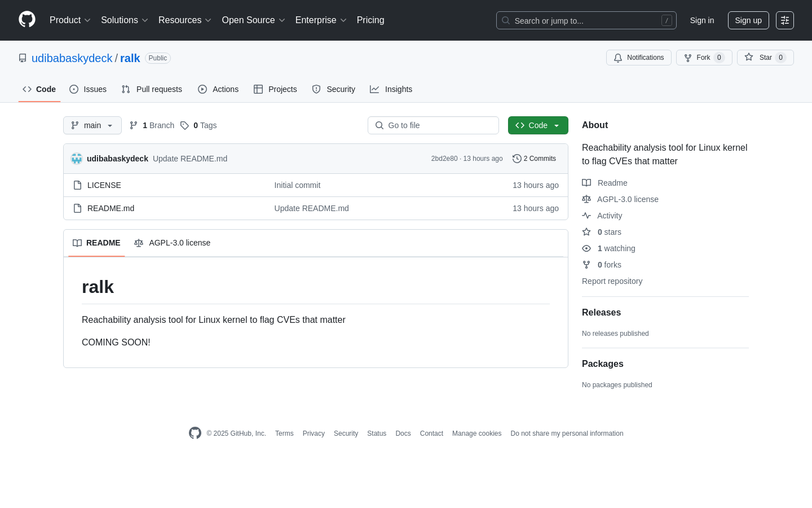Focus the Search or jump to field
Screen dimensions: 812x508
(586, 20)
